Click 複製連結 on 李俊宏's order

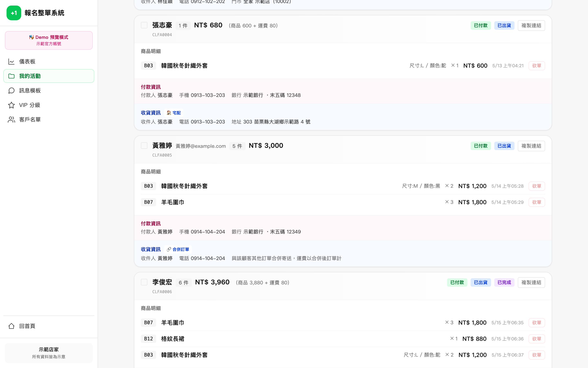[531, 282]
